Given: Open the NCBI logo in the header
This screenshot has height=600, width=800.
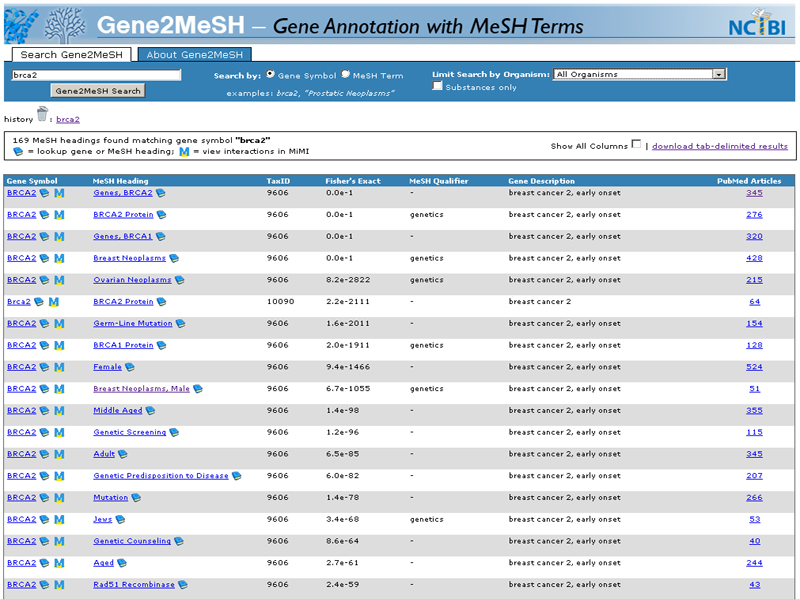Looking at the screenshot, I should [x=758, y=23].
